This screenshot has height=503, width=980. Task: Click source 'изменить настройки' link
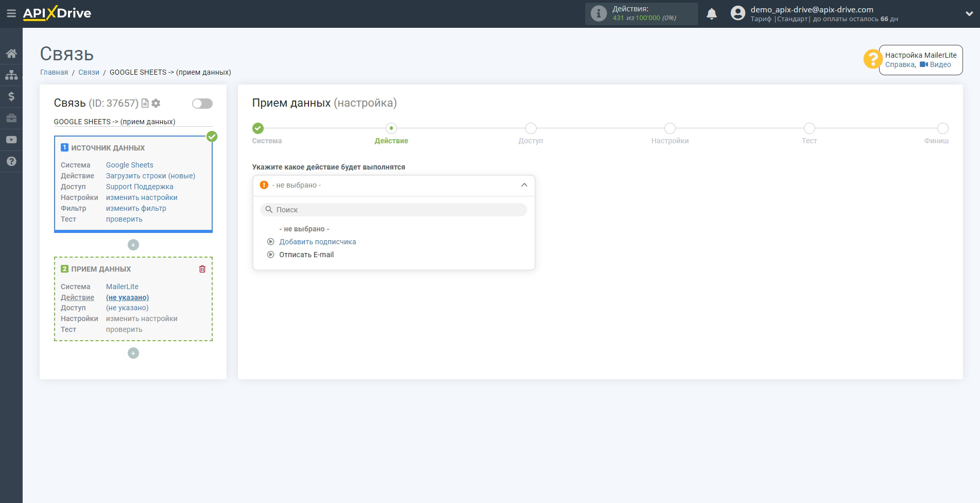click(142, 197)
